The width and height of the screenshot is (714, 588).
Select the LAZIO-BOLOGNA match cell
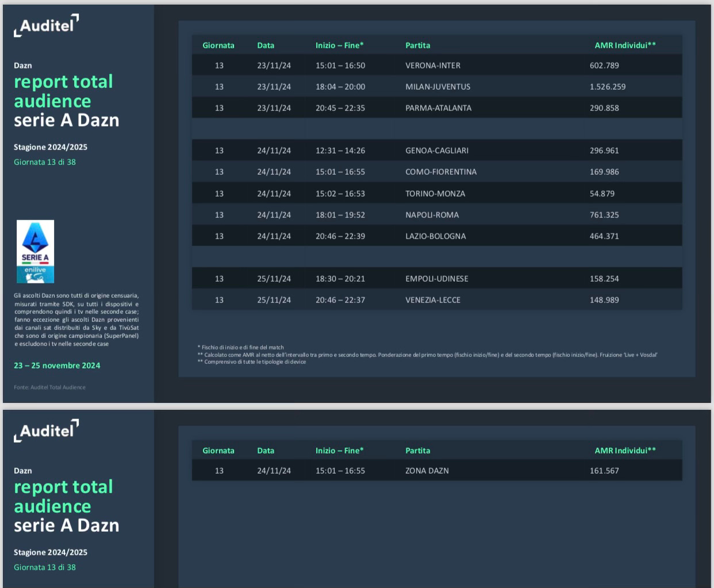[x=436, y=236]
